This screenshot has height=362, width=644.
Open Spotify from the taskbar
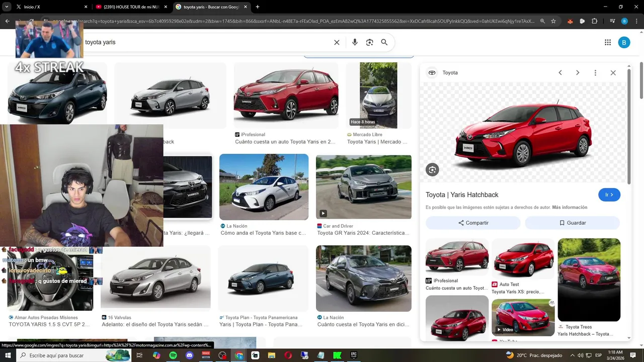click(173, 355)
